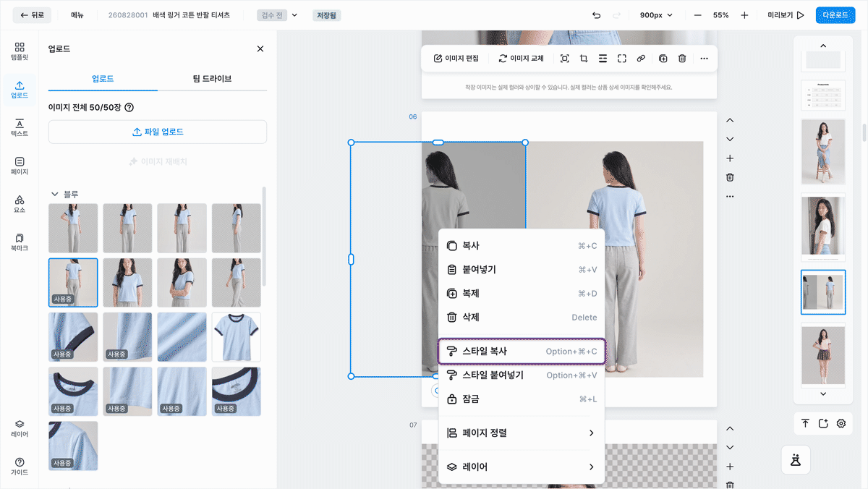The width and height of the screenshot is (868, 489).
Task: Add a page after page 06
Action: point(730,158)
